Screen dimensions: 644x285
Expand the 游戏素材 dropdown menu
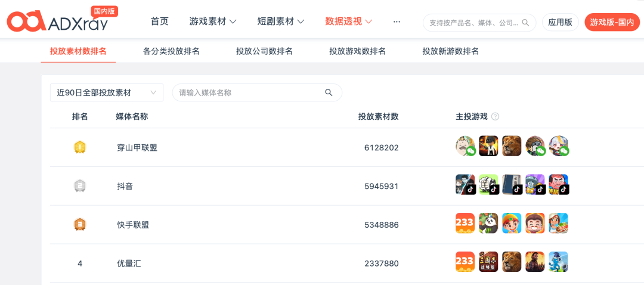pos(213,21)
